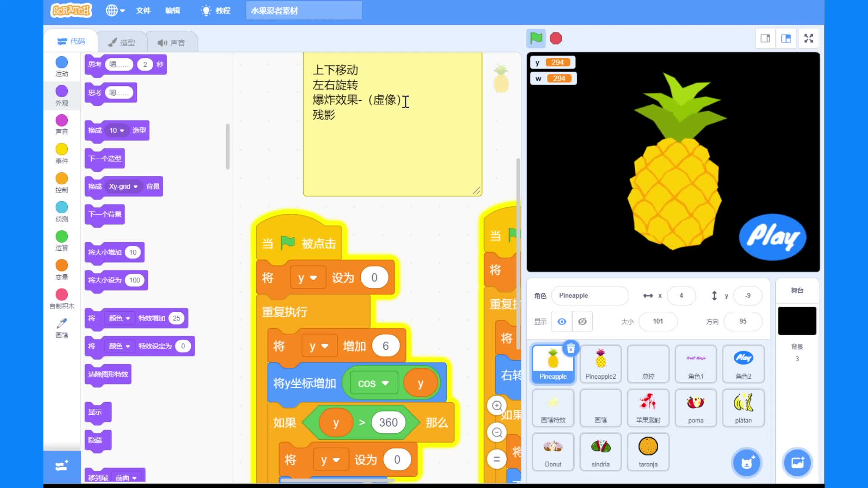868x488 pixels.
Task: Reset workspace zoom with equals button
Action: (x=497, y=459)
